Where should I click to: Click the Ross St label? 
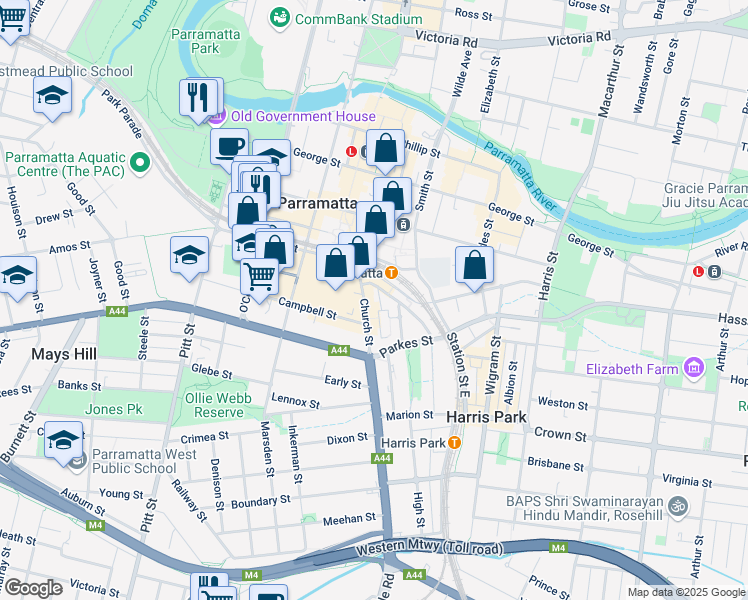click(473, 14)
